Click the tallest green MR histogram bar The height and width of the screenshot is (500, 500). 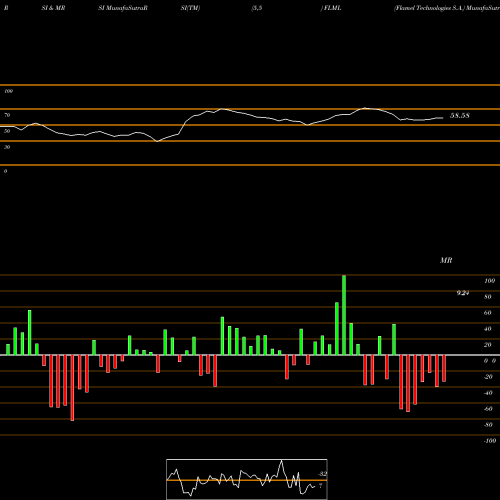point(344,315)
